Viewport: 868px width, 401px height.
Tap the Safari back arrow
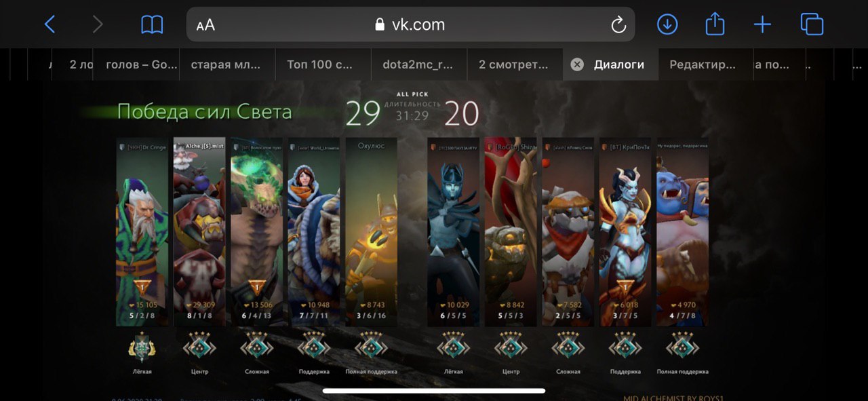[x=50, y=25]
